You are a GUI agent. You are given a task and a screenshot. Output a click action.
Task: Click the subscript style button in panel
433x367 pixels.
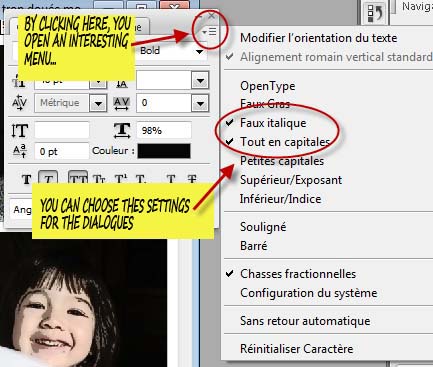pos(140,180)
